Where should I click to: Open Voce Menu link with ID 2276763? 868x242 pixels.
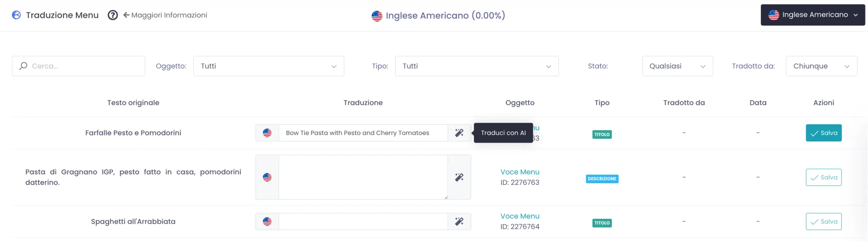[520, 172]
